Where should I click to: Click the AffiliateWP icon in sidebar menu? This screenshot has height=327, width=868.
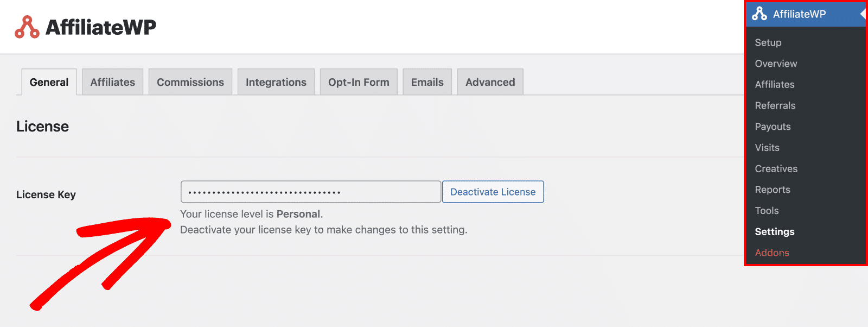click(x=759, y=14)
